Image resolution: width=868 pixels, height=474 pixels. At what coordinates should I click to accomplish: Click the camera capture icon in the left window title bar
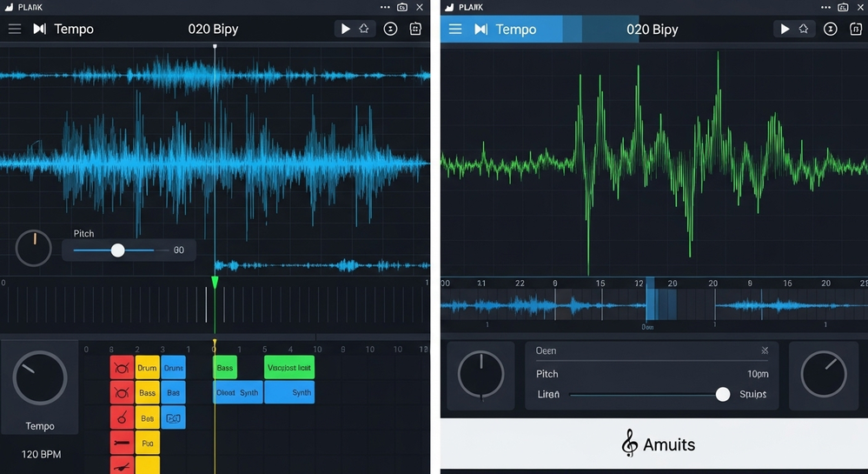(402, 7)
